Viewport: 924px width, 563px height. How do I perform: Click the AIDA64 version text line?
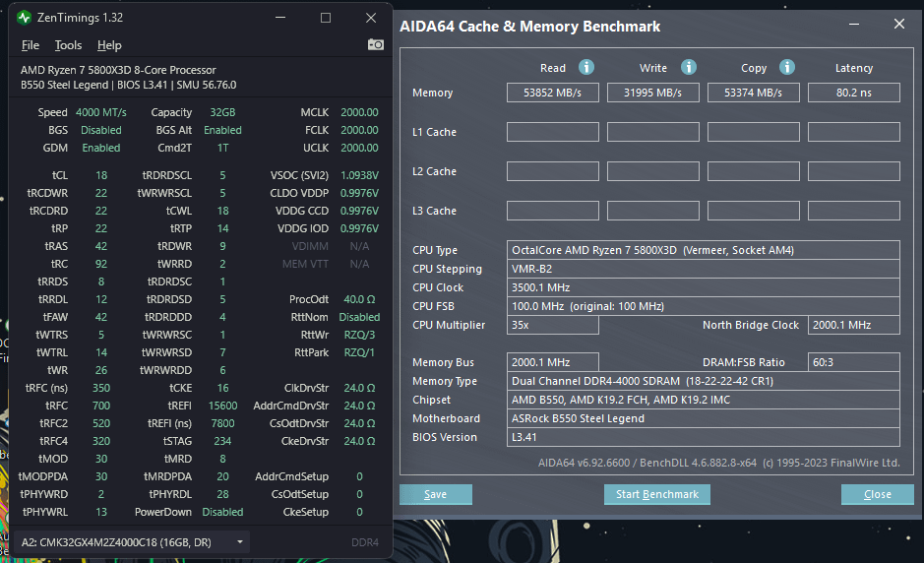point(719,463)
